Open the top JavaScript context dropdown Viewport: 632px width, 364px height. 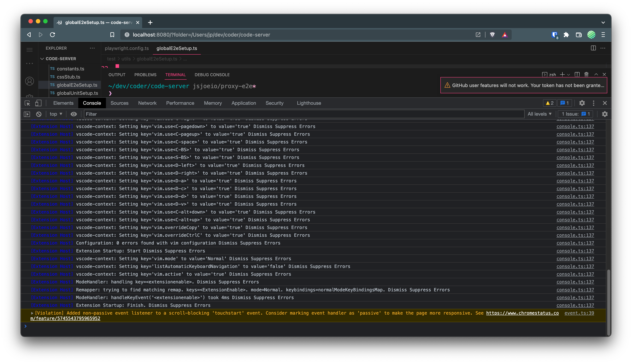tap(56, 114)
